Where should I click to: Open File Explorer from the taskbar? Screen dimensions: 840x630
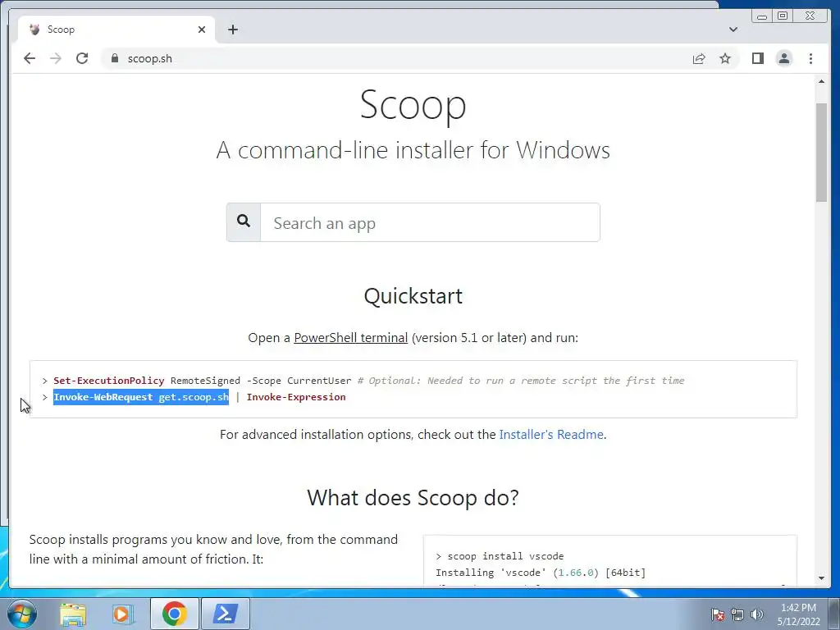click(x=73, y=614)
